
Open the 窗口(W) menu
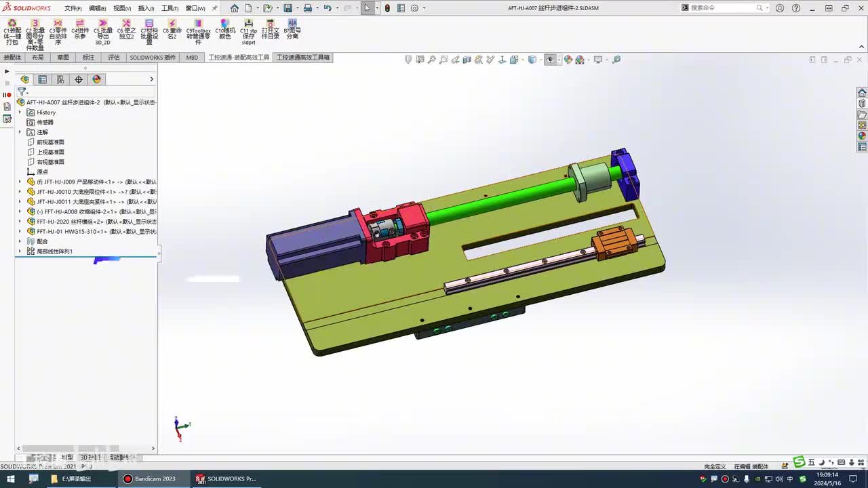pyautogui.click(x=195, y=8)
